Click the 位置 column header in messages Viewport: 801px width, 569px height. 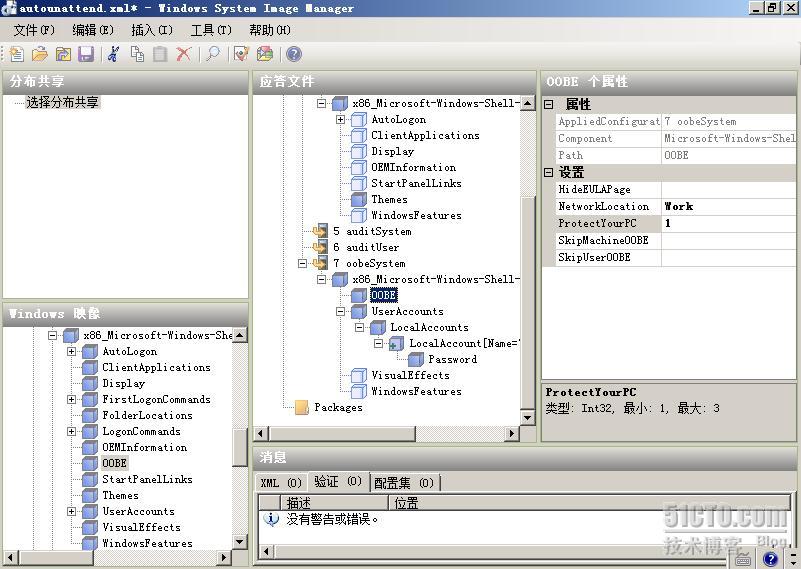point(590,503)
